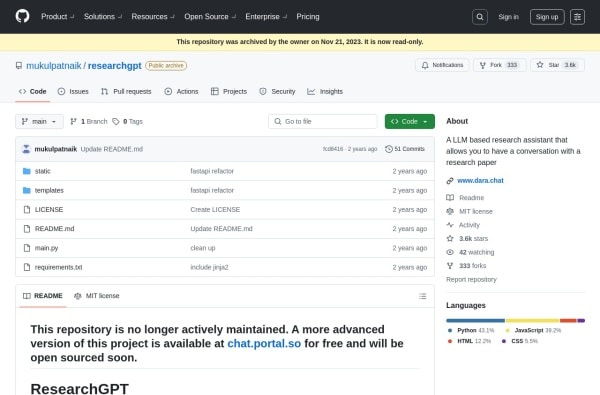Open JavaScript 39.2% language entry
This screenshot has height=395, width=600.
[x=533, y=330]
